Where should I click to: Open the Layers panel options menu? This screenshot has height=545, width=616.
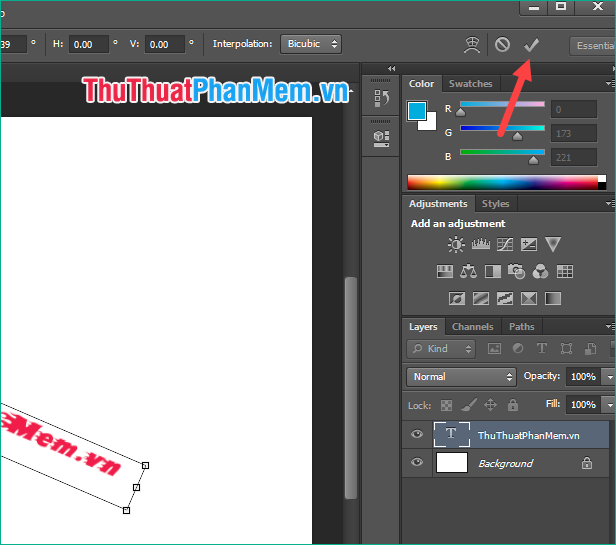610,326
